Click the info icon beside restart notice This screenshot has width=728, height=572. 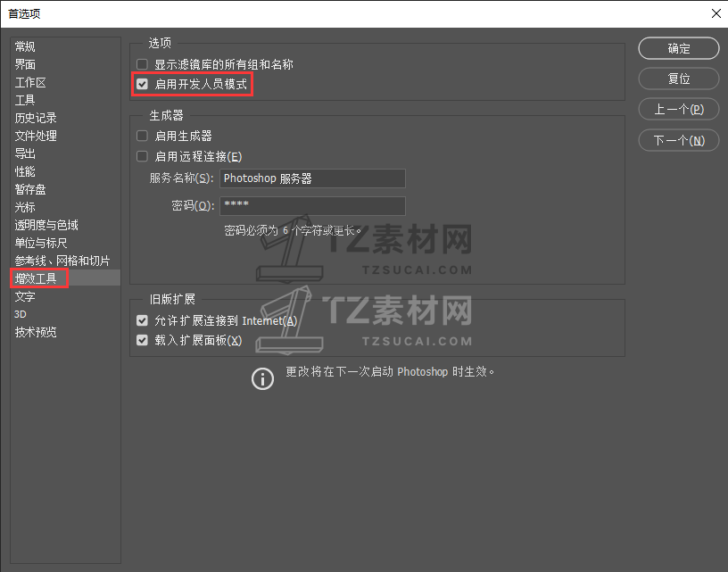(x=263, y=379)
